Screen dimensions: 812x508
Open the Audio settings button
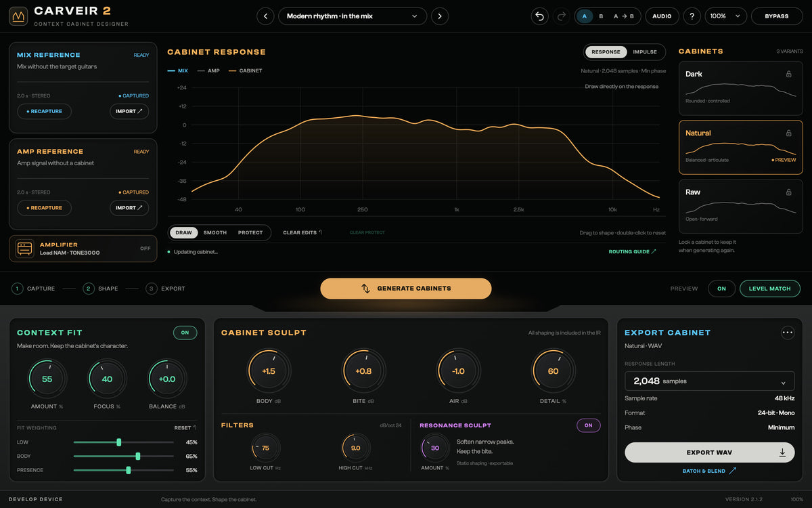click(662, 16)
